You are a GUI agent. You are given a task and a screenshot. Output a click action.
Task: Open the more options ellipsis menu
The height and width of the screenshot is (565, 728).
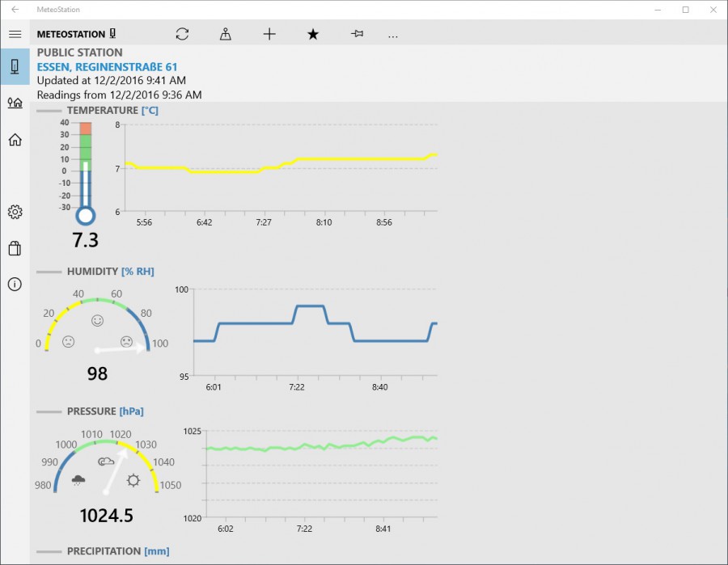point(393,34)
